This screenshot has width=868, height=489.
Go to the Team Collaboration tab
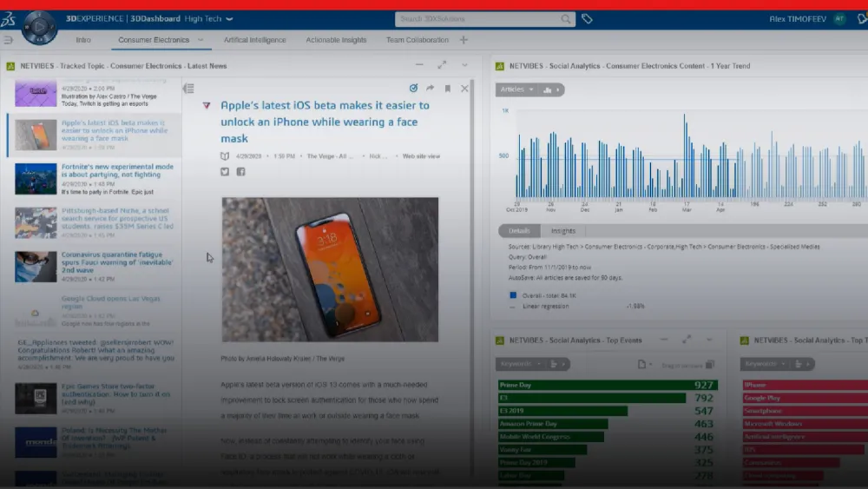[x=418, y=40]
